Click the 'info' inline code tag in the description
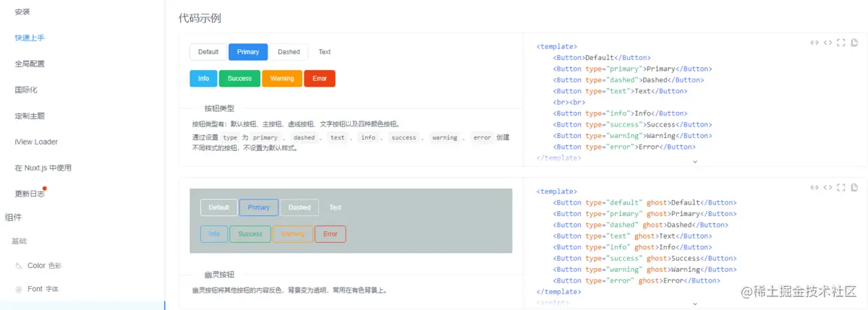The width and height of the screenshot is (868, 310). (x=368, y=137)
